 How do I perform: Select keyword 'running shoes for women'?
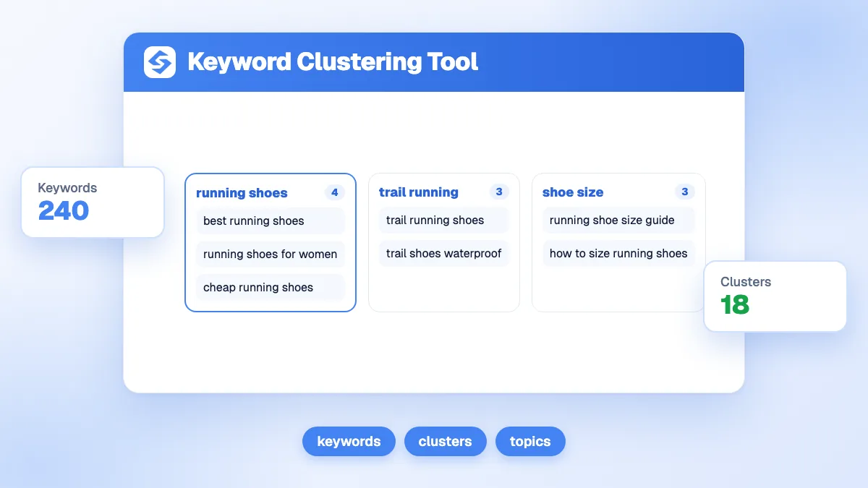[271, 254]
